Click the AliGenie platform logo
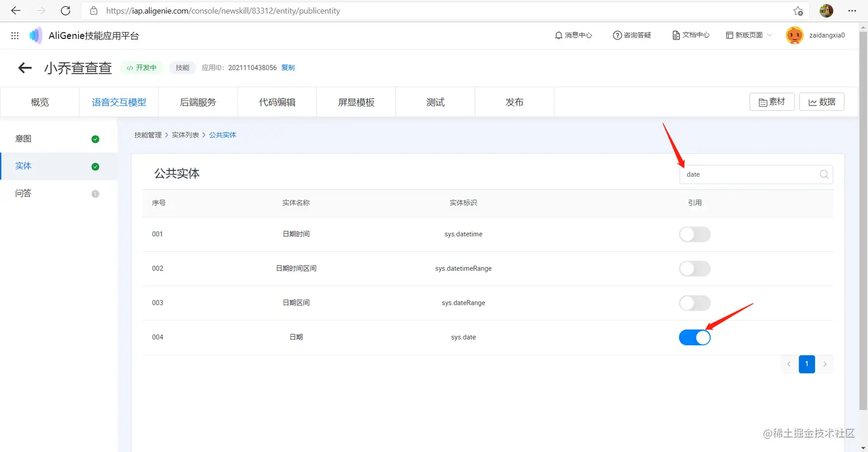868x452 pixels. [x=36, y=36]
